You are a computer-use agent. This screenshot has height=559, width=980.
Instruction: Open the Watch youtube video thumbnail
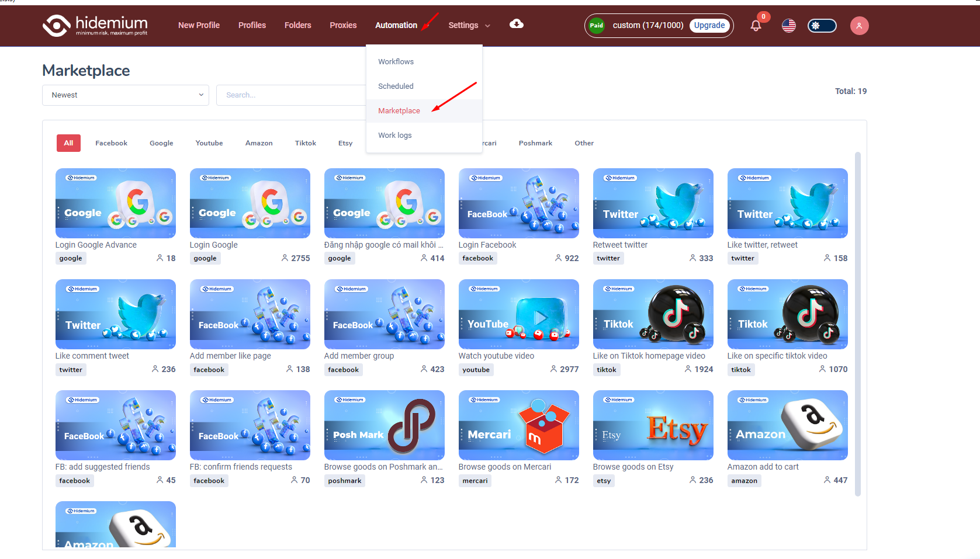pyautogui.click(x=518, y=314)
